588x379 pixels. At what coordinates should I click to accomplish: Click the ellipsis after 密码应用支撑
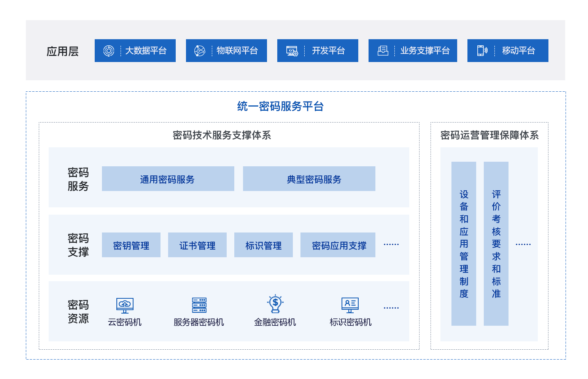(x=391, y=245)
